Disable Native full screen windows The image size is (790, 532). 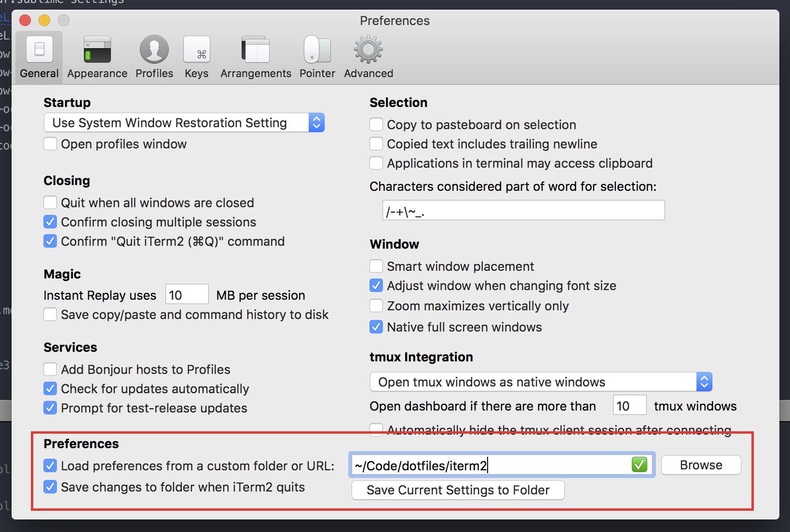[x=376, y=327]
